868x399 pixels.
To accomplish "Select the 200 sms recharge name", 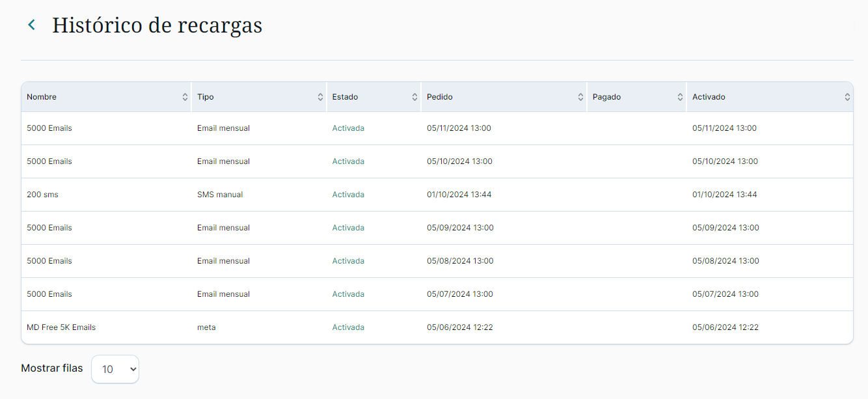I will tap(42, 195).
